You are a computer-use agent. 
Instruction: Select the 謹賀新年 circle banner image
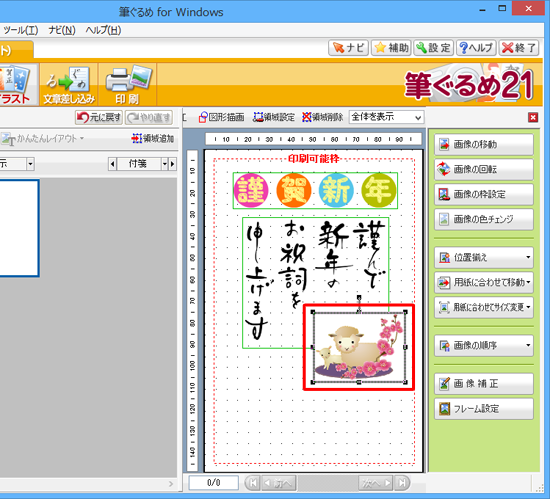(315, 190)
